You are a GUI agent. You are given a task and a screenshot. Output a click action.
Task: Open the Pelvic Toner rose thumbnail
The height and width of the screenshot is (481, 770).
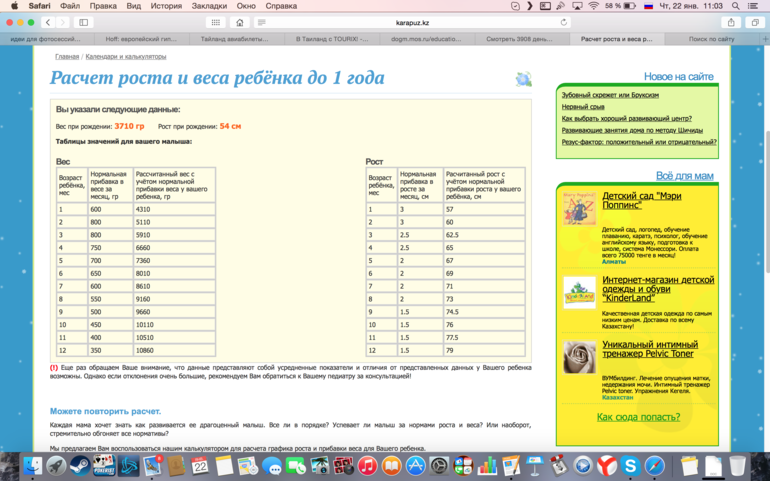(x=579, y=357)
